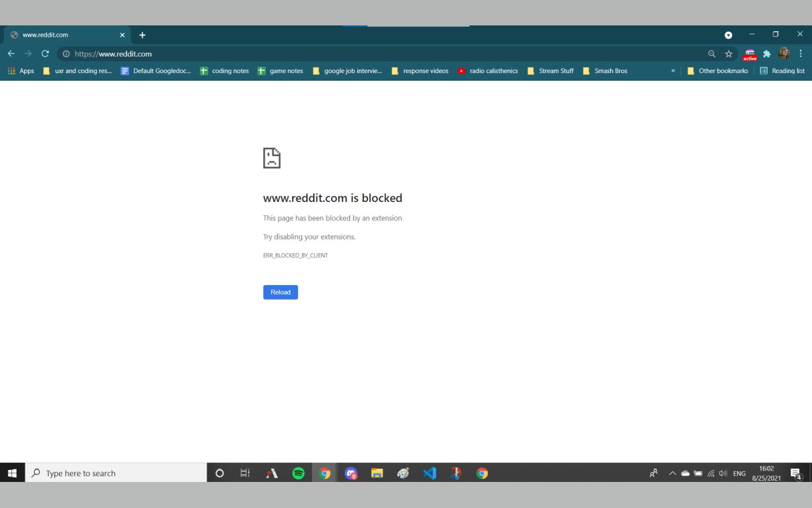
Task: Open the red and white 'A' taskbar app
Action: pyautogui.click(x=272, y=473)
